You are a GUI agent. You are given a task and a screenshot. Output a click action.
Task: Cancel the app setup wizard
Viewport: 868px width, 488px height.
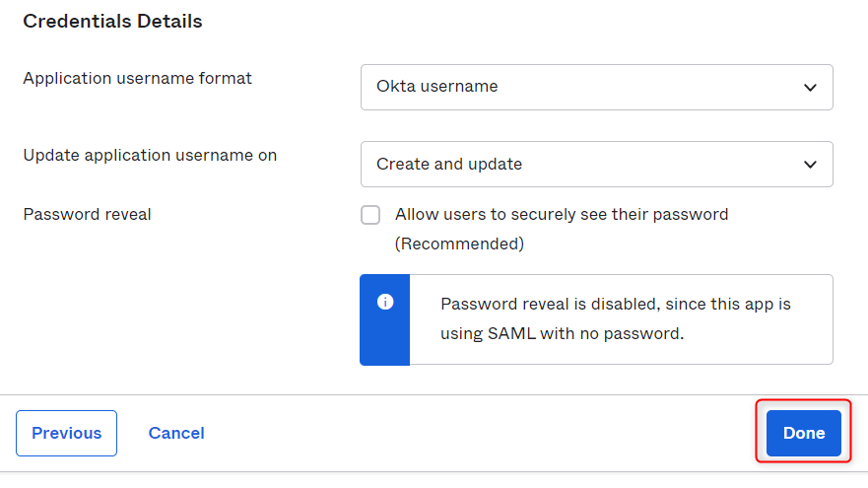pyautogui.click(x=176, y=433)
